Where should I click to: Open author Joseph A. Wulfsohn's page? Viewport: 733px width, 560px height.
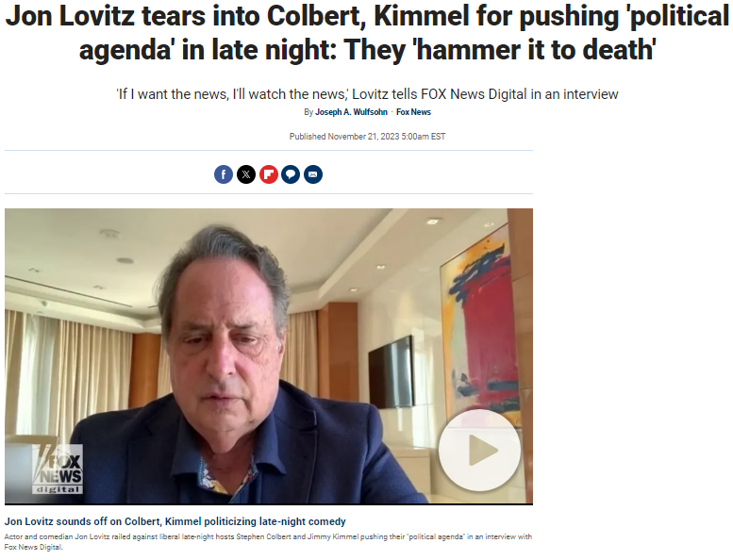(x=351, y=112)
